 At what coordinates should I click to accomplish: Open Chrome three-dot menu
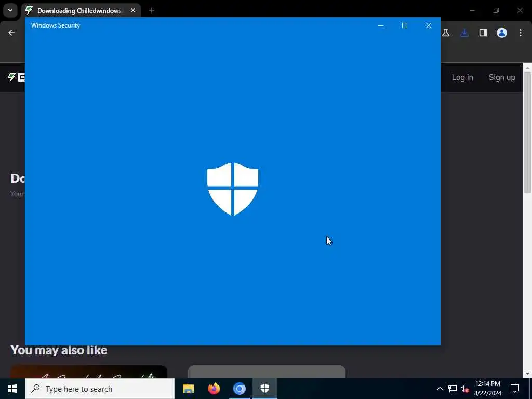point(521,33)
